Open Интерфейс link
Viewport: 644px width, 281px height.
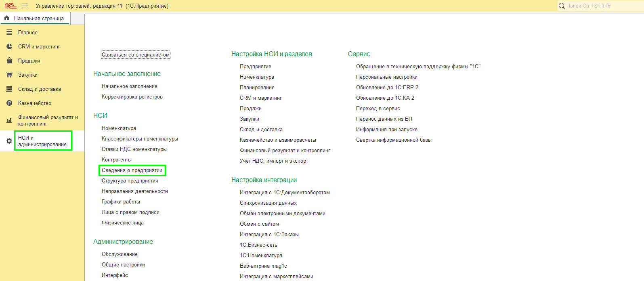[x=115, y=275]
